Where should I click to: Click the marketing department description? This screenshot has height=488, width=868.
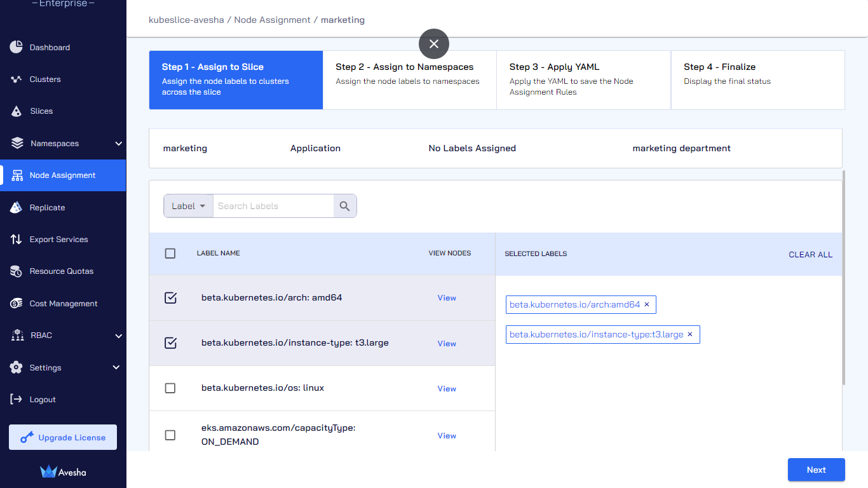pos(681,148)
